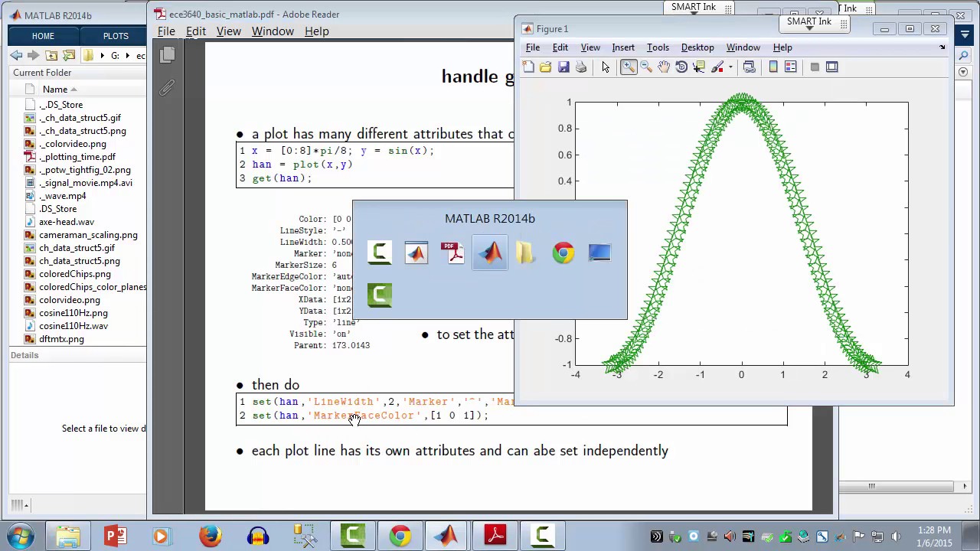The height and width of the screenshot is (551, 980).
Task: Click the Hide Plot Tools icon in Figure 1
Action: (x=815, y=67)
